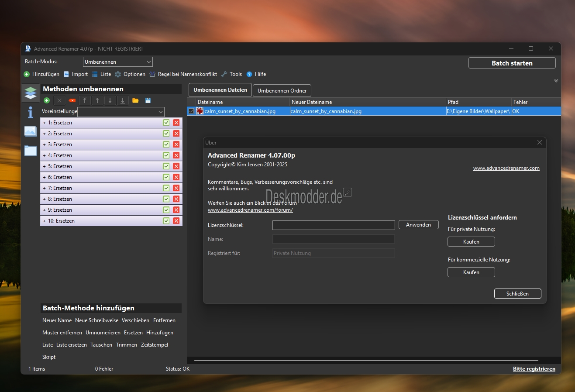Image resolution: width=575 pixels, height=392 pixels.
Task: Expand method 9: Ersetzen with plus
Action: coord(45,210)
